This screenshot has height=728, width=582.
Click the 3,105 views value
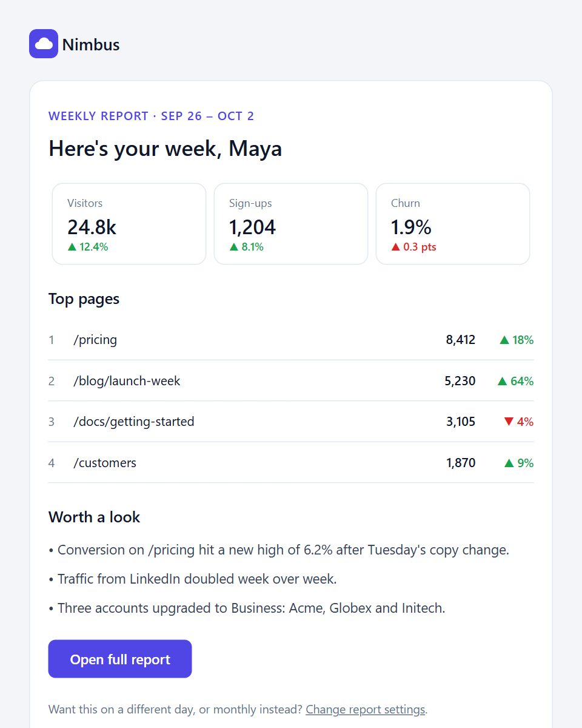(x=461, y=422)
